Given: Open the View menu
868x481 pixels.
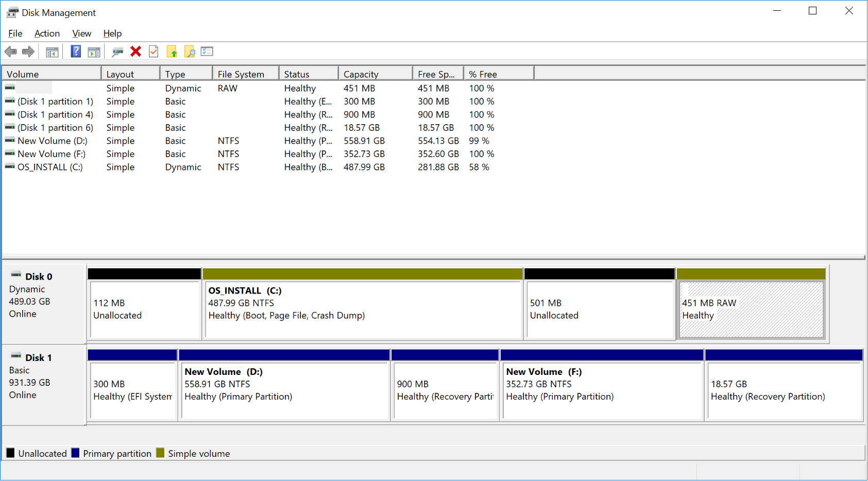Looking at the screenshot, I should click(x=81, y=33).
